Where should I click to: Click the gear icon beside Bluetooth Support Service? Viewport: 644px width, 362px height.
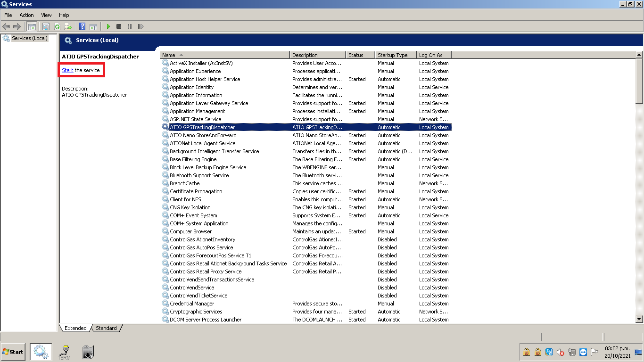(165, 175)
